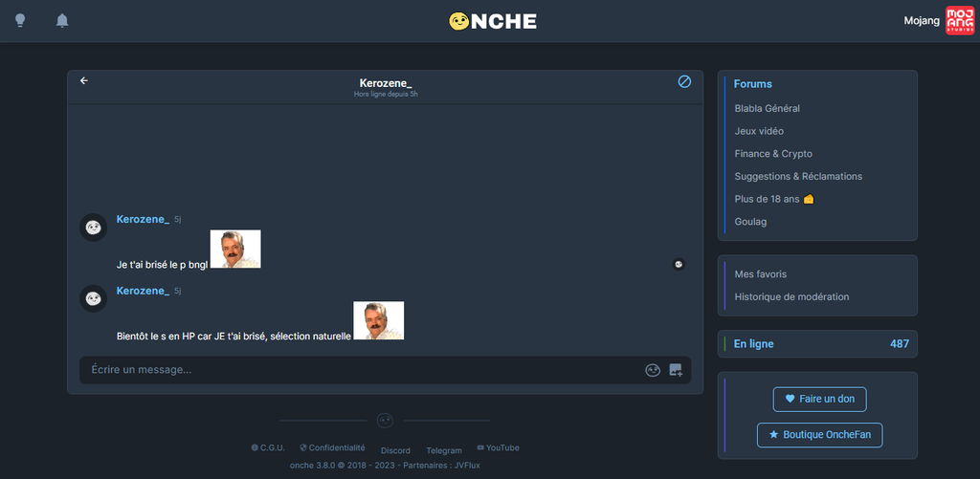The image size is (980, 479).
Task: Open the Mojang Studios profile avatar
Action: 960,21
